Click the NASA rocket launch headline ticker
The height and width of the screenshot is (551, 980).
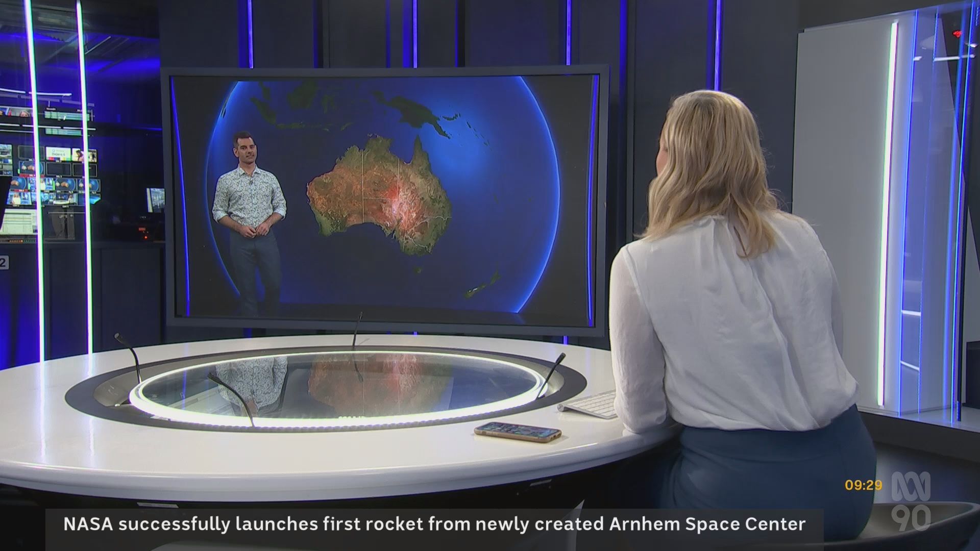point(434,524)
